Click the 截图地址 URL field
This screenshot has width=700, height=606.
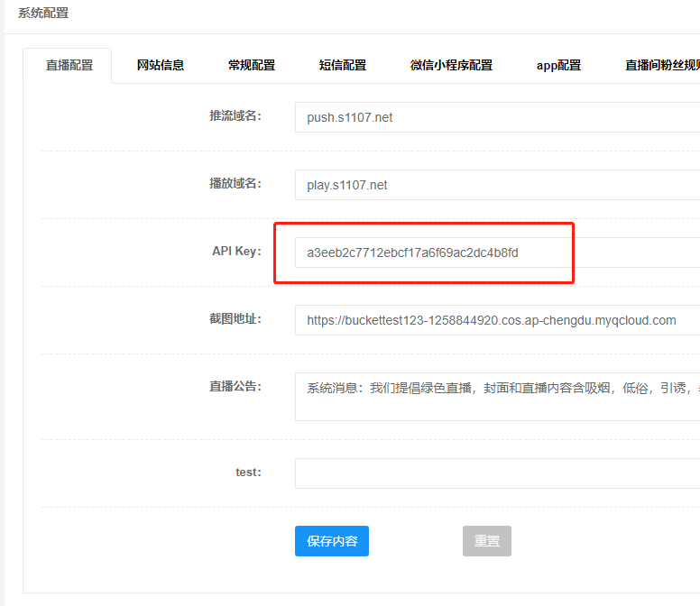[x=497, y=320]
